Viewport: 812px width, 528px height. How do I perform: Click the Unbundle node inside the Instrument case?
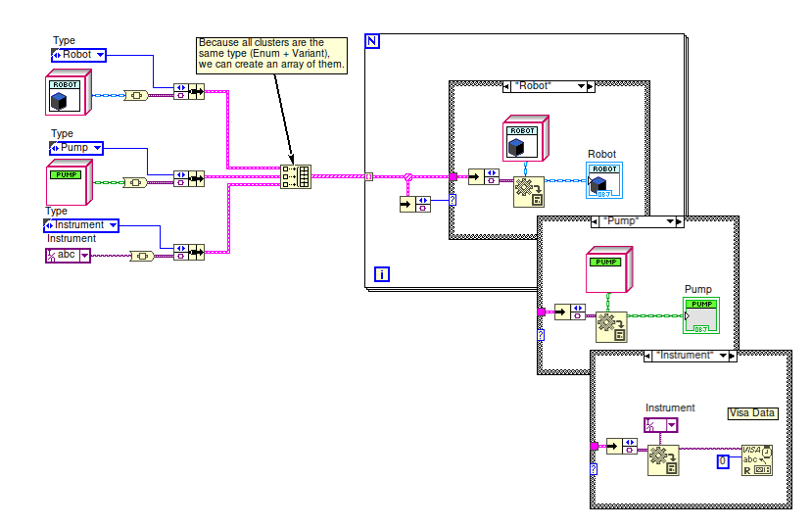[622, 446]
